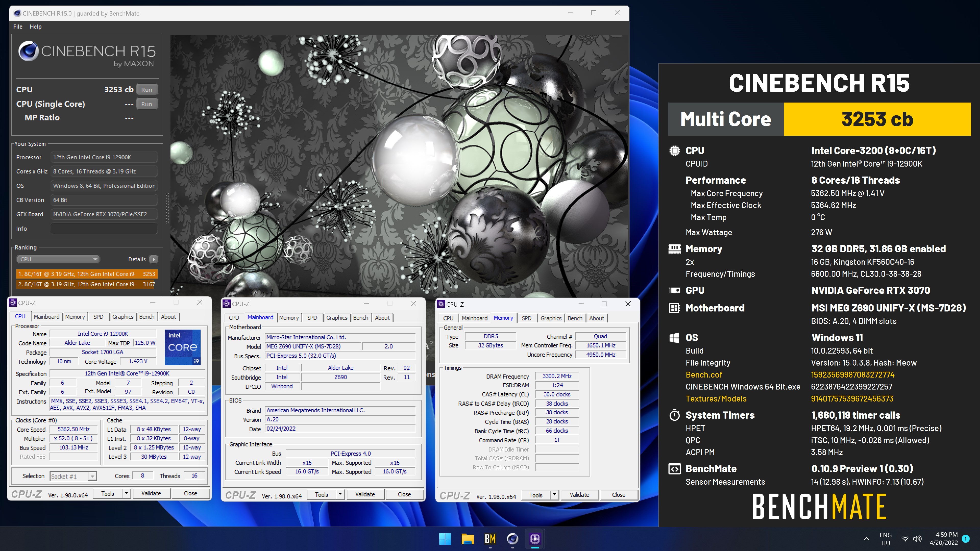Click Multiplier value x 52.0
Image resolution: width=980 pixels, height=551 pixels.
(73, 438)
